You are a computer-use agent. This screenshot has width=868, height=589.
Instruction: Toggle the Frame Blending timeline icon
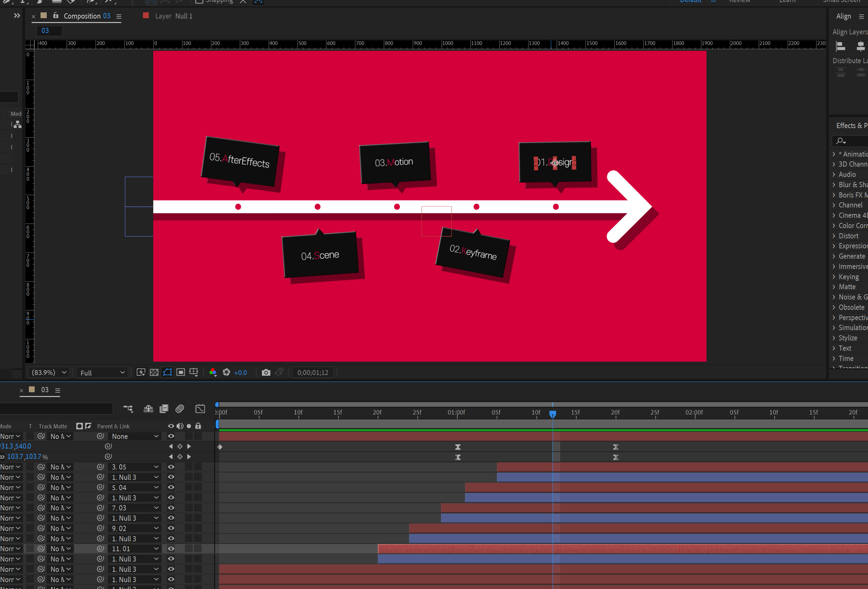pos(164,408)
